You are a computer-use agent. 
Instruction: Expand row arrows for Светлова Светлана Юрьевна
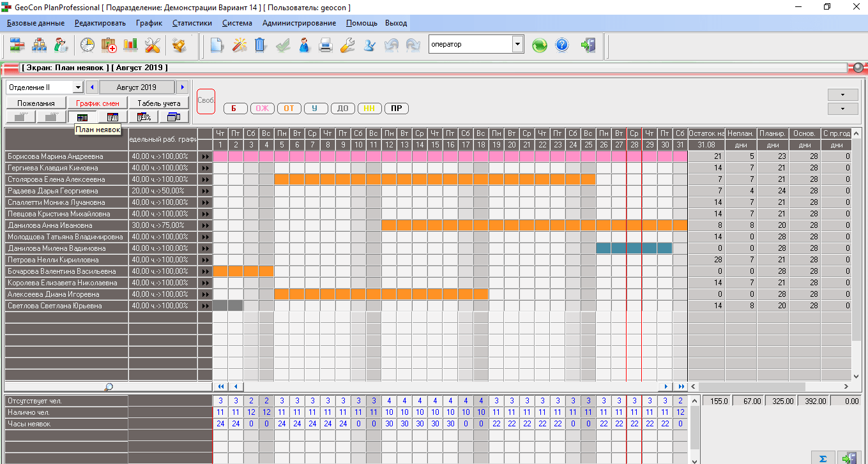(x=205, y=306)
